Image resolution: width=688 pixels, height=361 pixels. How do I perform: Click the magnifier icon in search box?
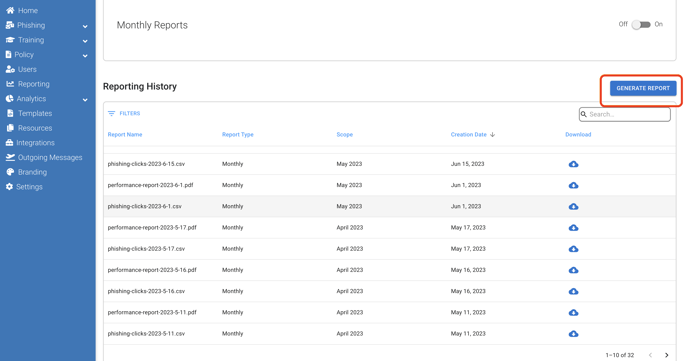(x=584, y=114)
